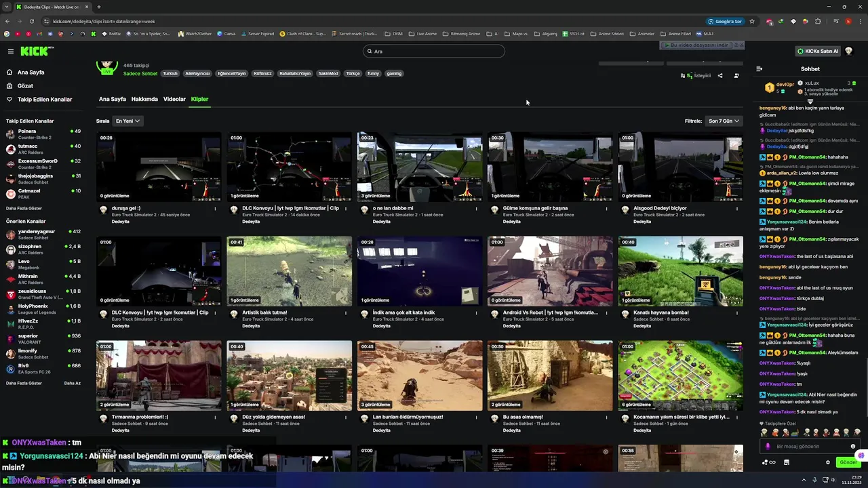
Task: Click the green Gönder button
Action: click(848, 462)
